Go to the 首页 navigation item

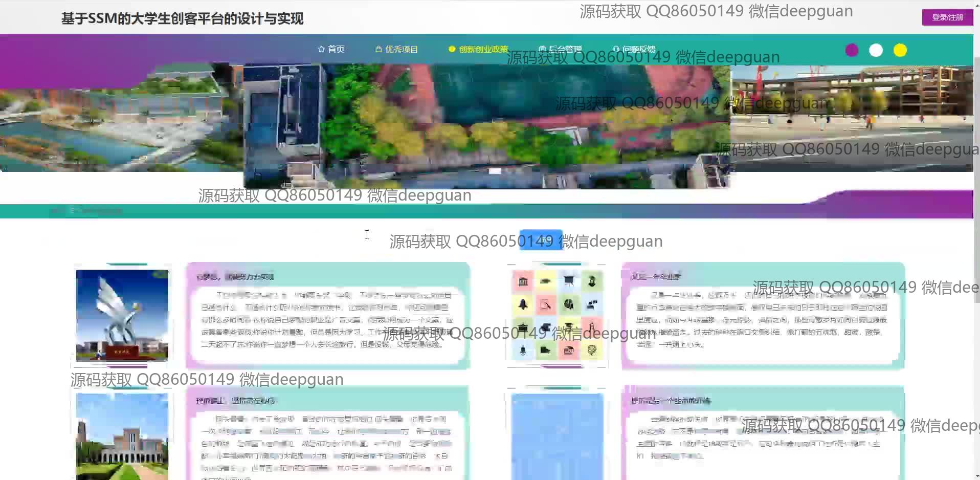(336, 49)
